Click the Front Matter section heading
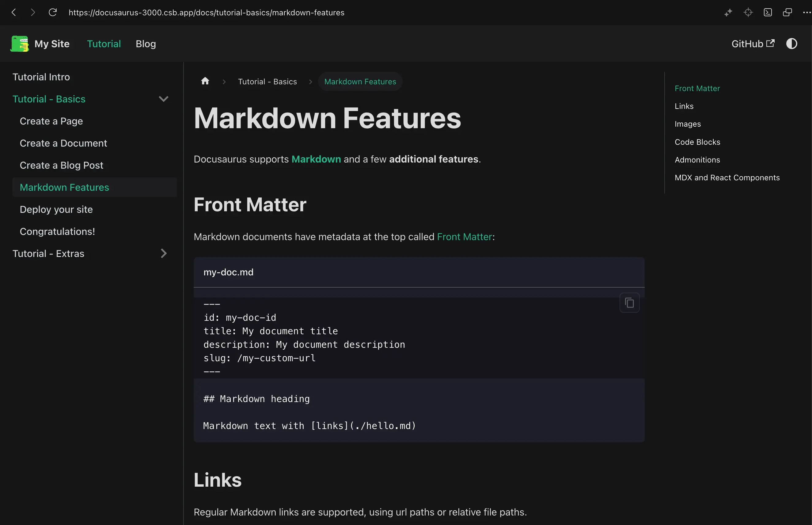The height and width of the screenshot is (525, 812). [250, 205]
